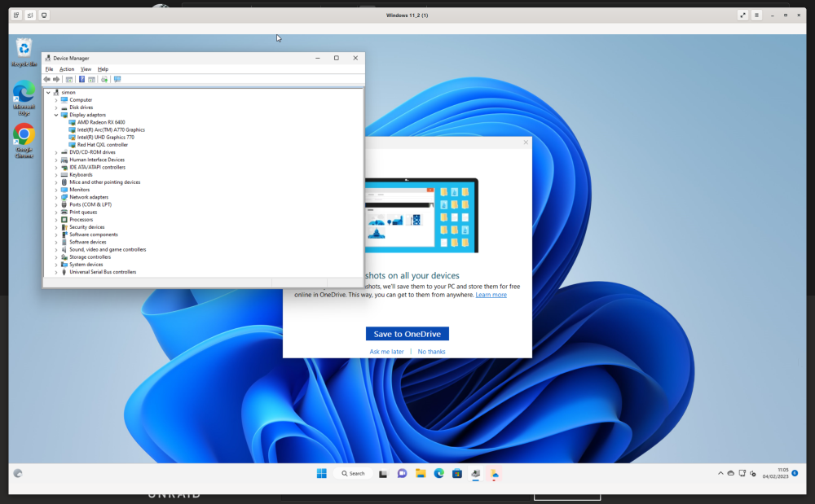This screenshot has width=815, height=504.
Task: Click the Save to OneDrive button
Action: pos(407,334)
